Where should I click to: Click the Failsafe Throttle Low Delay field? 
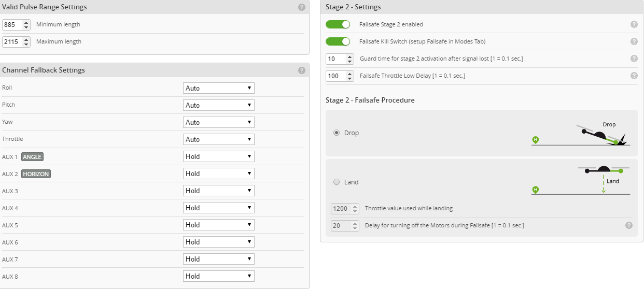335,76
